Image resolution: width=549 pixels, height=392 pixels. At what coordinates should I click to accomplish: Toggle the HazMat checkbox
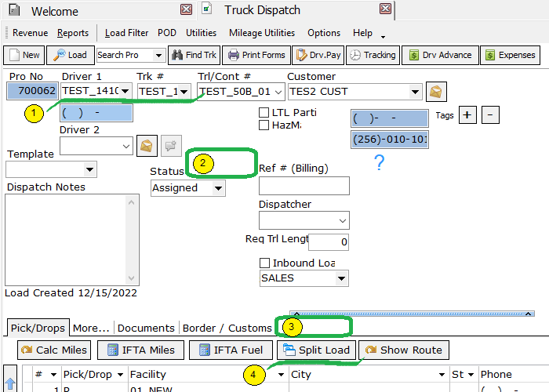click(x=265, y=125)
